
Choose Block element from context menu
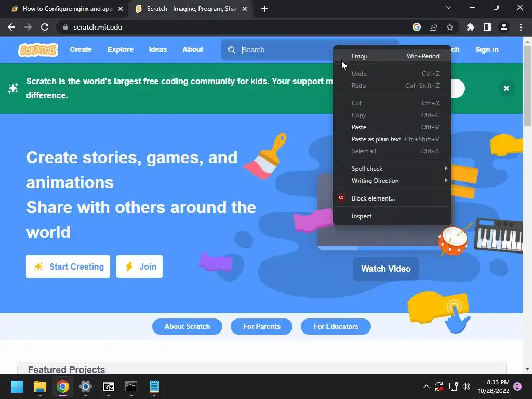pos(392,198)
